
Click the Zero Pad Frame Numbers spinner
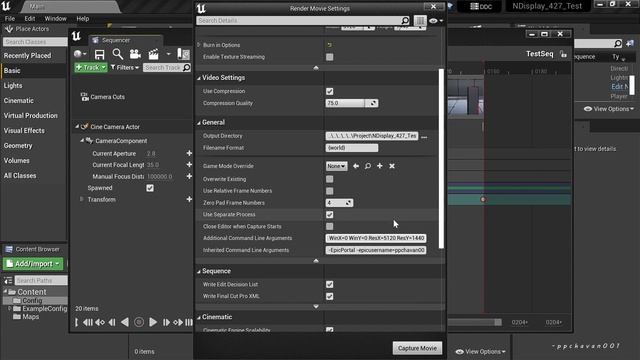coord(339,202)
